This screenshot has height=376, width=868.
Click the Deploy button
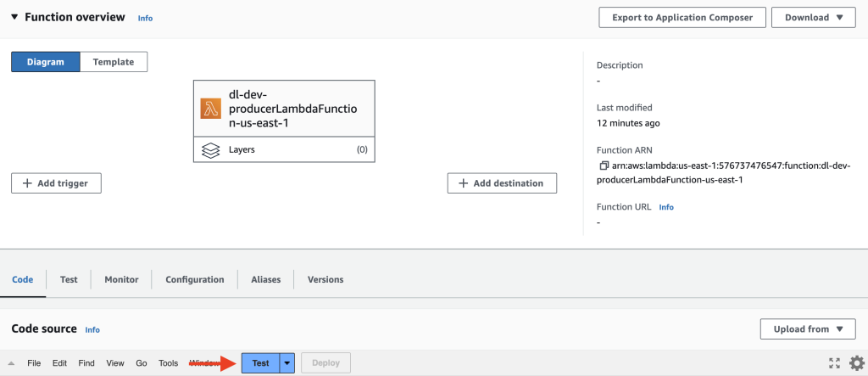point(325,363)
